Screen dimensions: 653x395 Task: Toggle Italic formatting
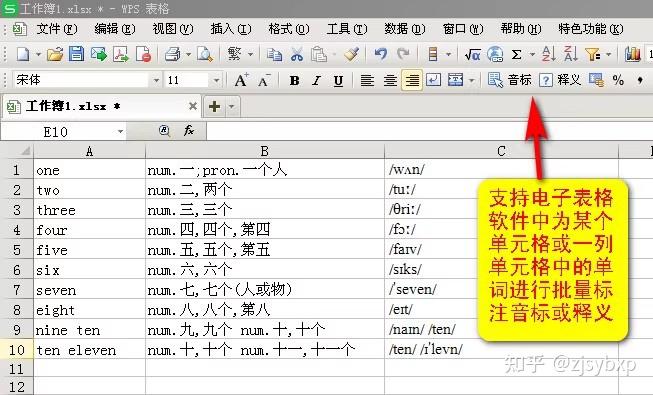[x=316, y=80]
